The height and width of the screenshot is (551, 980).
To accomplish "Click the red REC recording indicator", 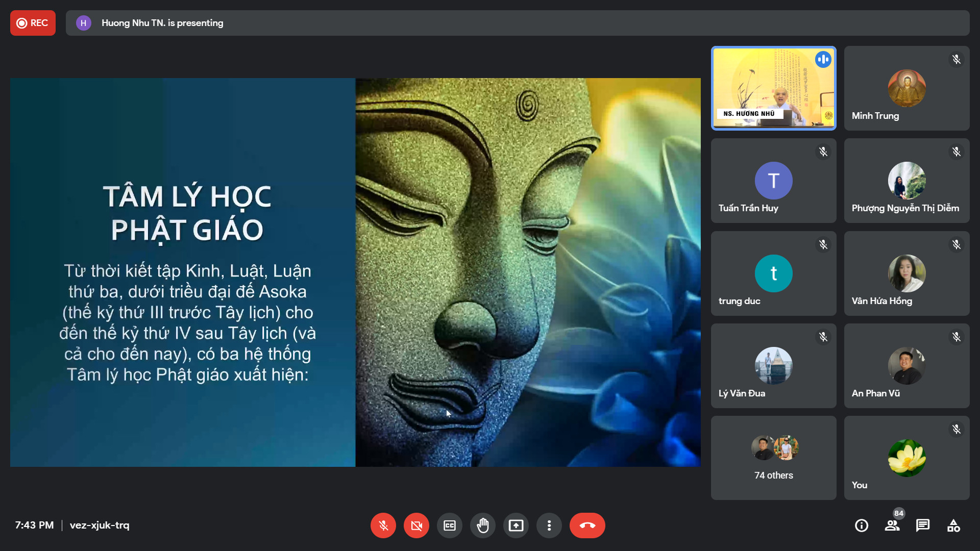I will (33, 23).
